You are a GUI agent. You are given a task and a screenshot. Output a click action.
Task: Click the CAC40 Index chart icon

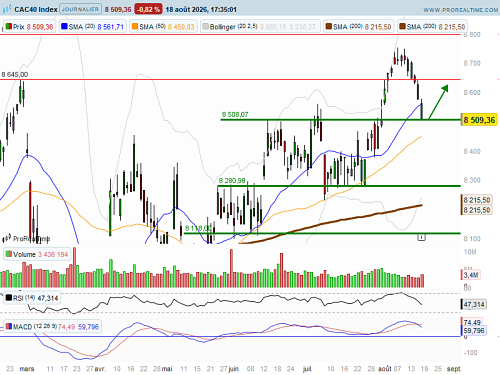pos(7,9)
